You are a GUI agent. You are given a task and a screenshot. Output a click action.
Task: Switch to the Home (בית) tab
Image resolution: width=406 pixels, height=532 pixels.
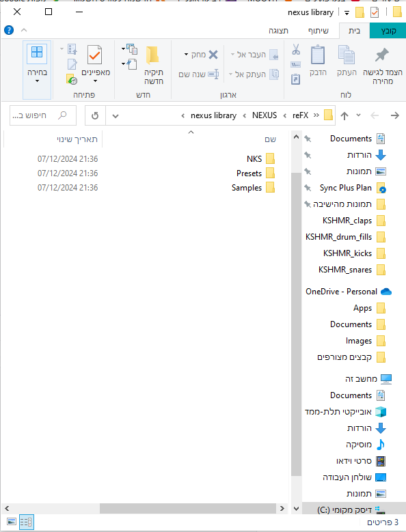[354, 31]
